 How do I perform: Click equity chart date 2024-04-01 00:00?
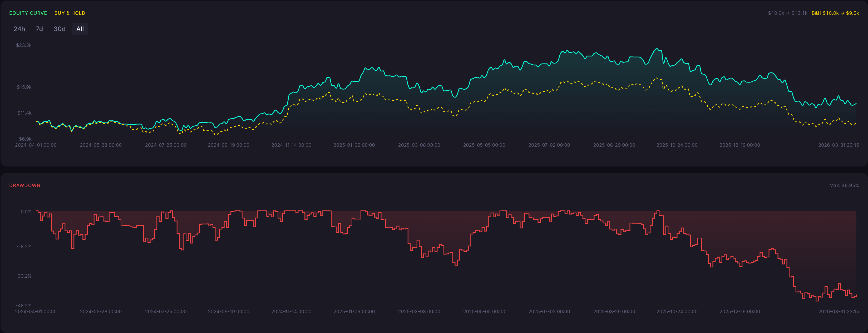tap(36, 145)
